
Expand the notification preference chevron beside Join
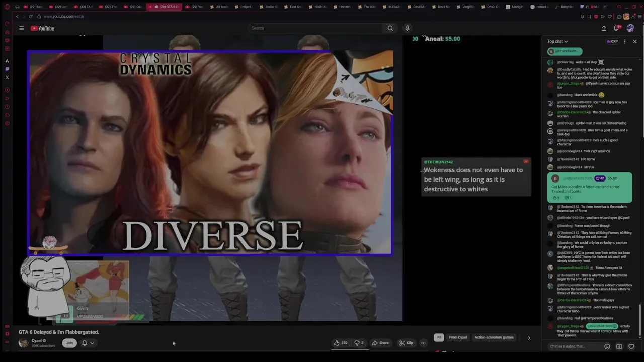(92, 343)
